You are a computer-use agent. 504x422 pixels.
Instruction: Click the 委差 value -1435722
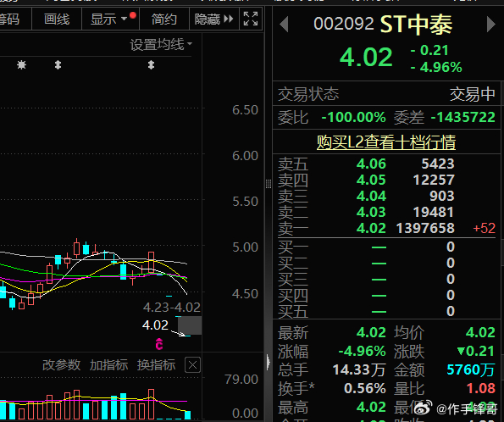point(462,118)
